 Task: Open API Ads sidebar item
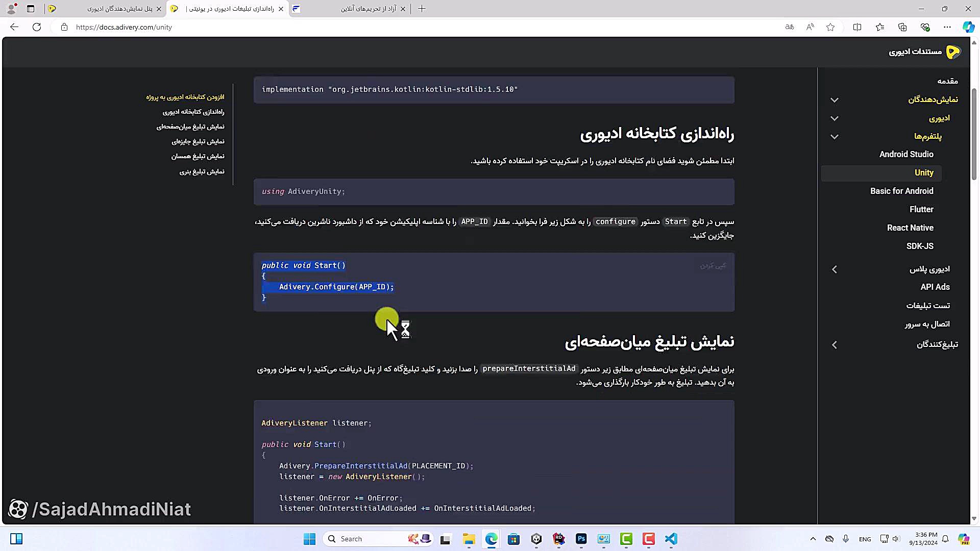click(935, 287)
